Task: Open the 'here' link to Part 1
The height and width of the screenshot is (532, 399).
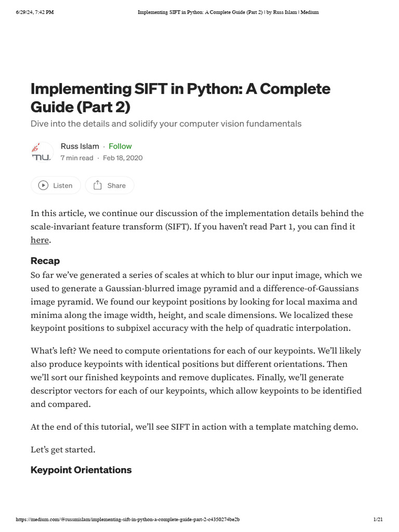Action: tap(39, 240)
